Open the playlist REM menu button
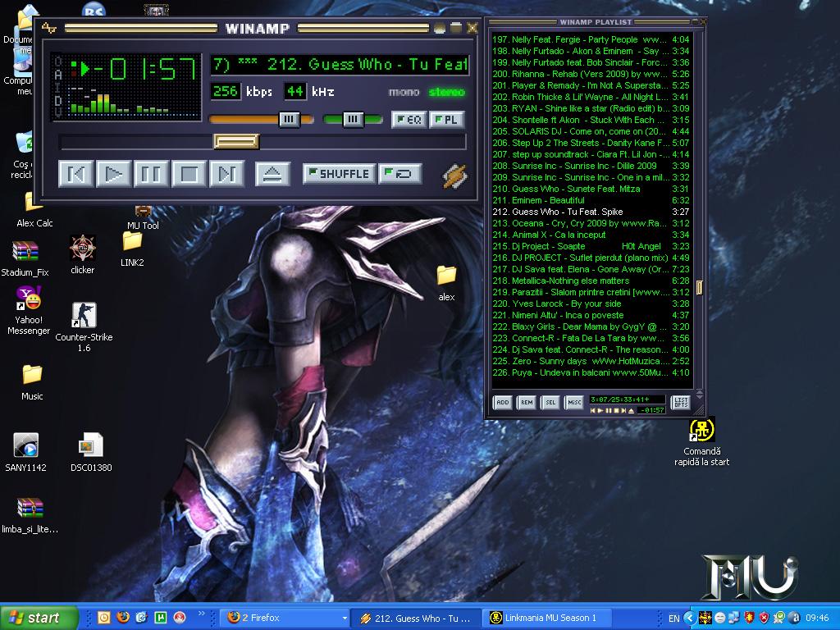The image size is (840, 630). tap(527, 402)
